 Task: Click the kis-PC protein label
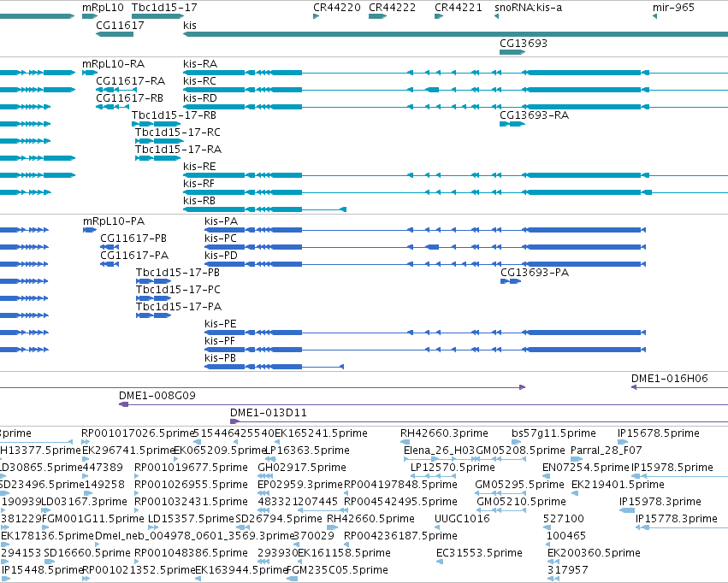pos(221,238)
